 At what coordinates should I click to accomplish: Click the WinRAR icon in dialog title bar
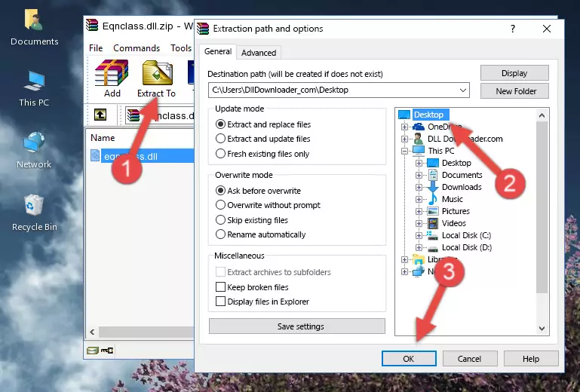point(203,29)
